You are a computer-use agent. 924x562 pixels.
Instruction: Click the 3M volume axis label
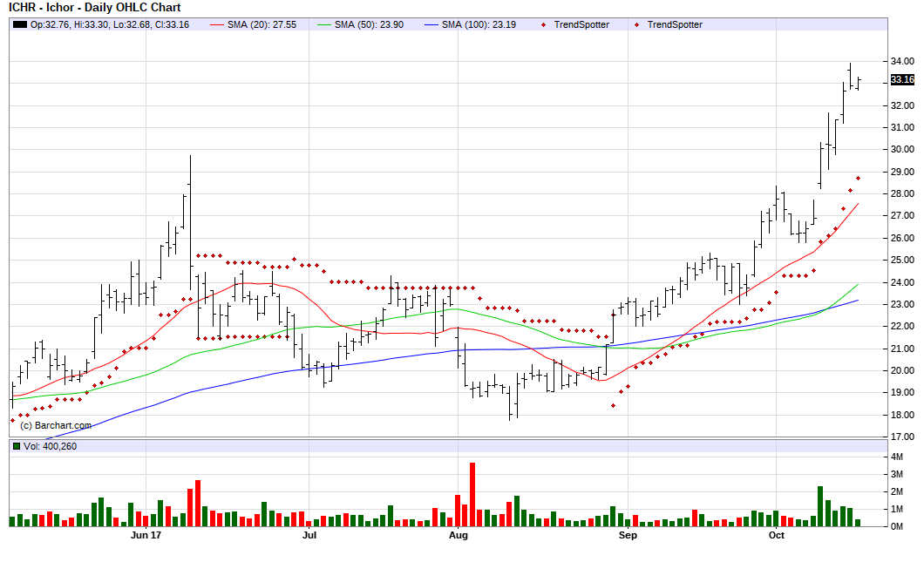tap(896, 474)
